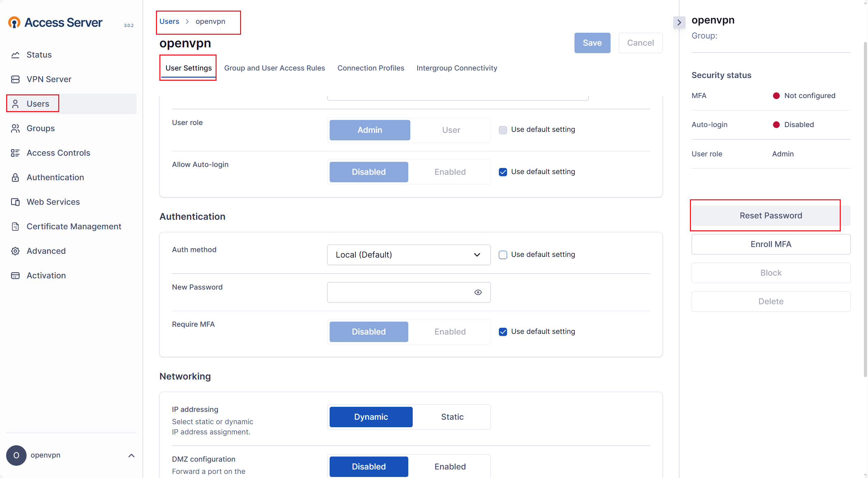This screenshot has width=868, height=478.
Task: Click the Authentication lock icon
Action: click(15, 178)
